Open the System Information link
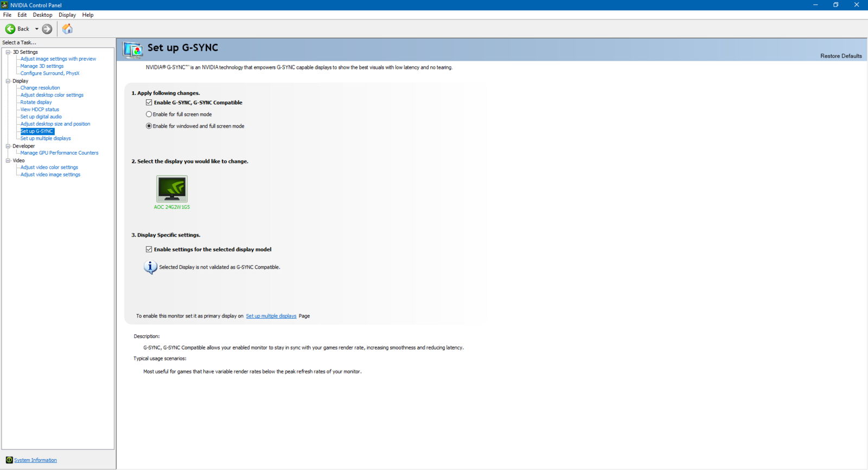This screenshot has height=470, width=868. (35, 460)
